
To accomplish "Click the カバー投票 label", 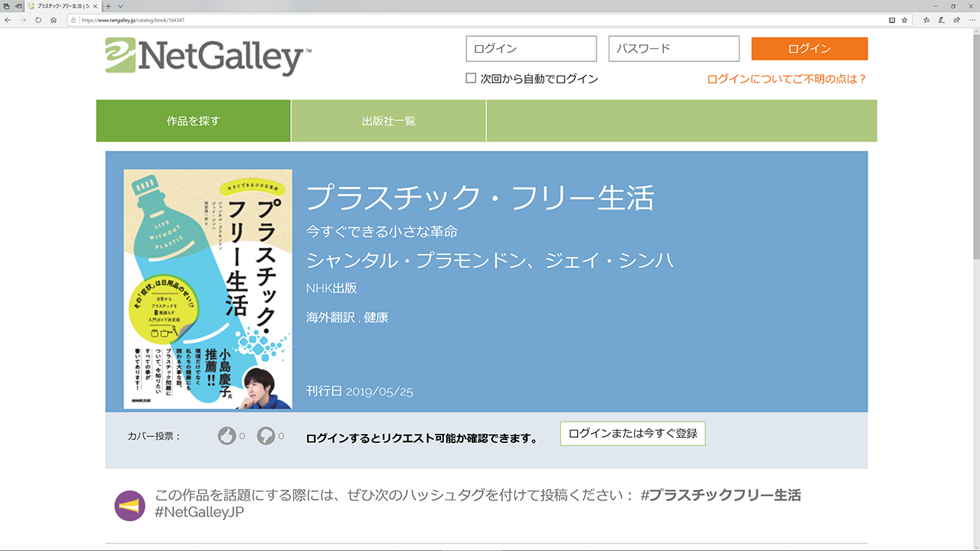I will (x=155, y=436).
